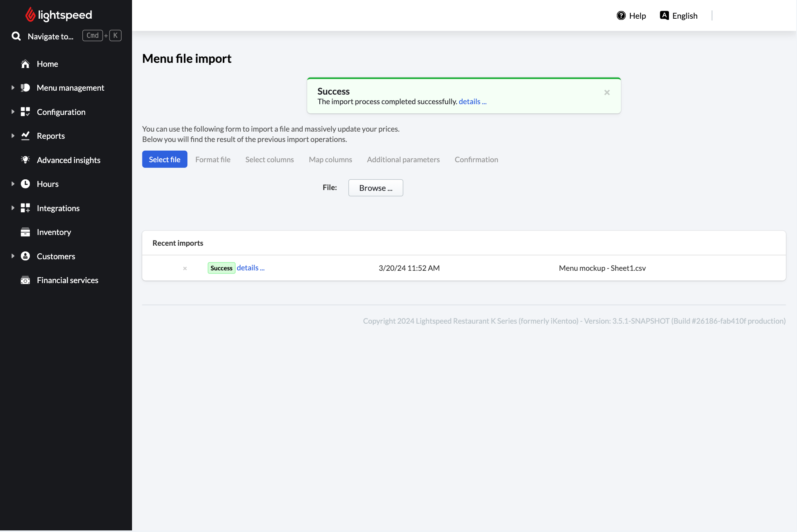Remove the Menu mockup import row
The width and height of the screenshot is (797, 532).
[185, 268]
